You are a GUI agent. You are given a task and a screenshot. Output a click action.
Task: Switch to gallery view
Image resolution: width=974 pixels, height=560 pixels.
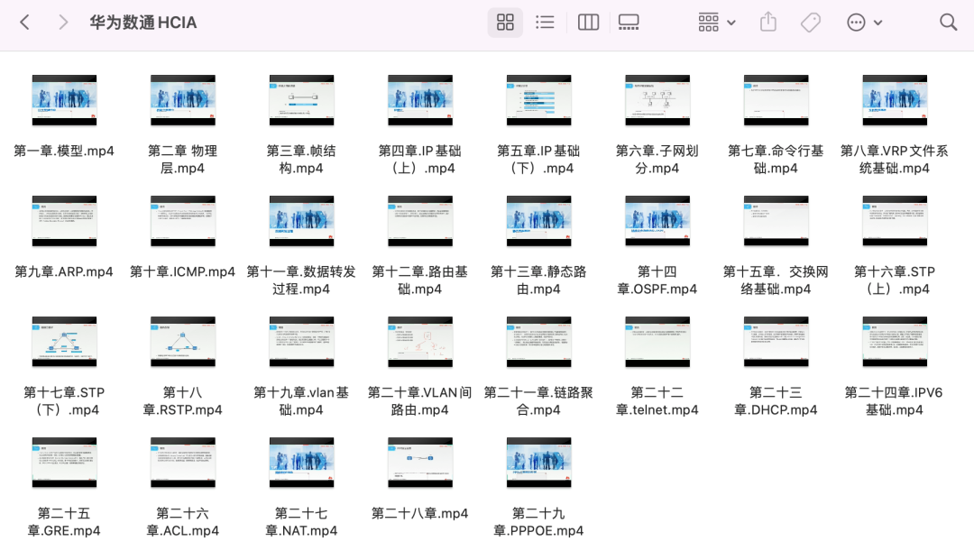629,23
